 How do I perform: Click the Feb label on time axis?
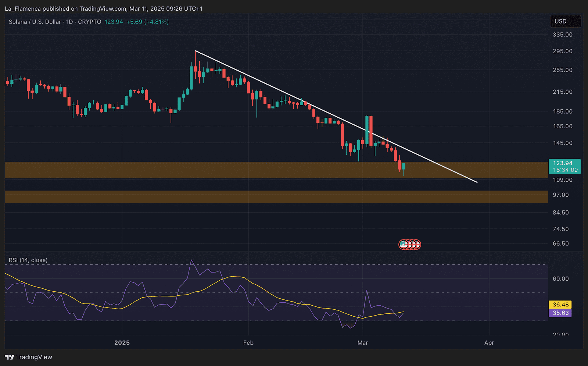click(248, 342)
